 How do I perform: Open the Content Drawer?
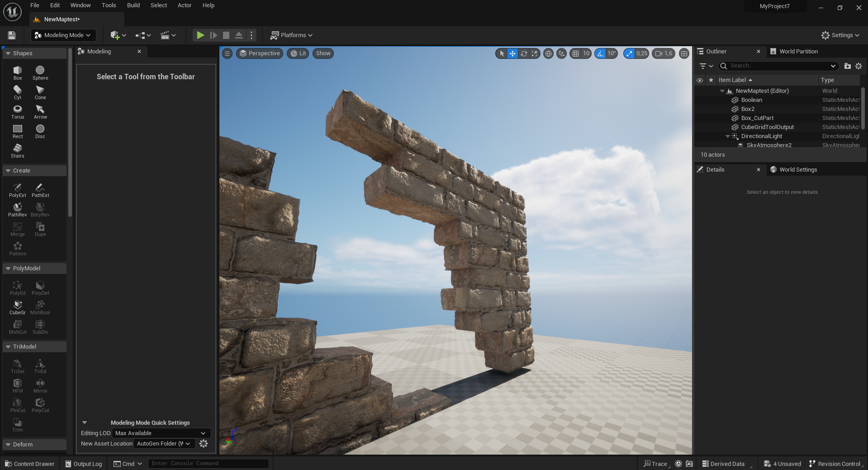click(30, 464)
